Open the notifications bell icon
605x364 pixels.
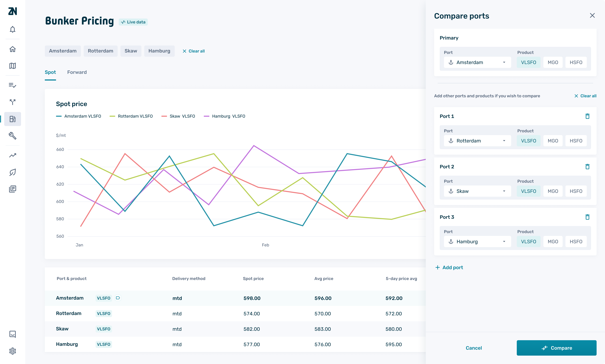coord(12,29)
